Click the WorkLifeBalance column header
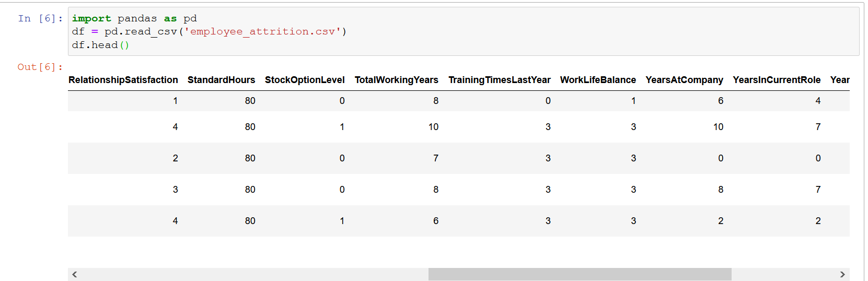 click(598, 80)
